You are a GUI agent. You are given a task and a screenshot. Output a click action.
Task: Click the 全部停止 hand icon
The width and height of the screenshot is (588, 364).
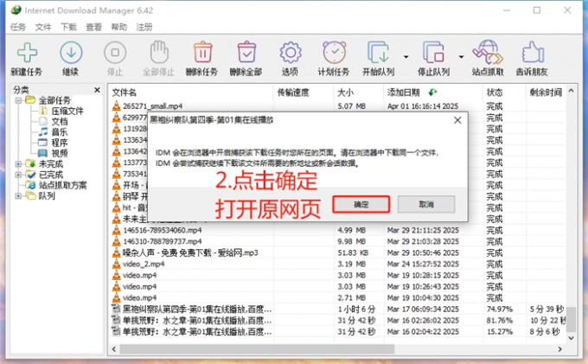(158, 52)
